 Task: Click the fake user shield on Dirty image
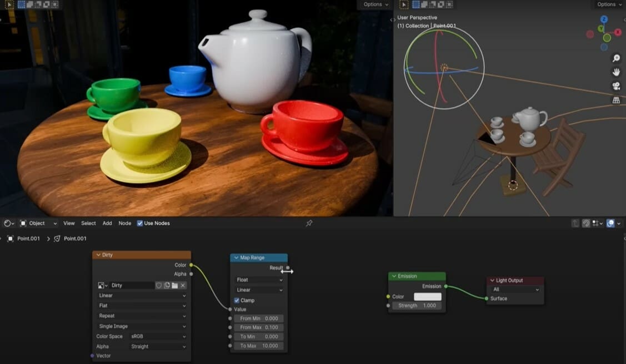tap(159, 285)
